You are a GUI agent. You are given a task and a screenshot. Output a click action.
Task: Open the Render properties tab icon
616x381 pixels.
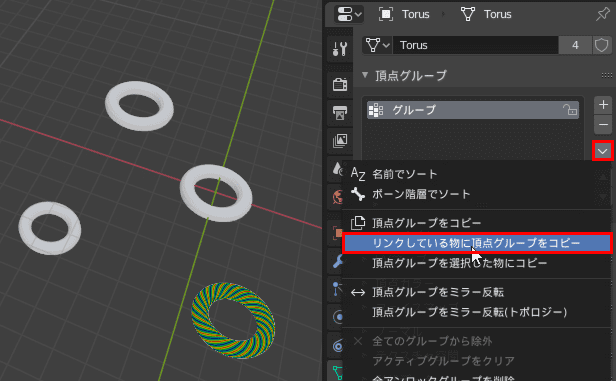coord(340,84)
